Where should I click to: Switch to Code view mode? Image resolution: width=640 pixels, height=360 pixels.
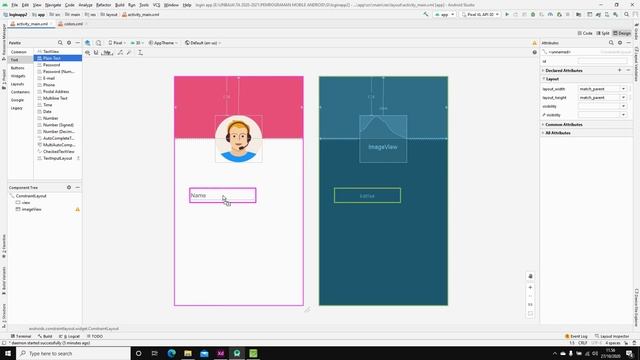[585, 33]
